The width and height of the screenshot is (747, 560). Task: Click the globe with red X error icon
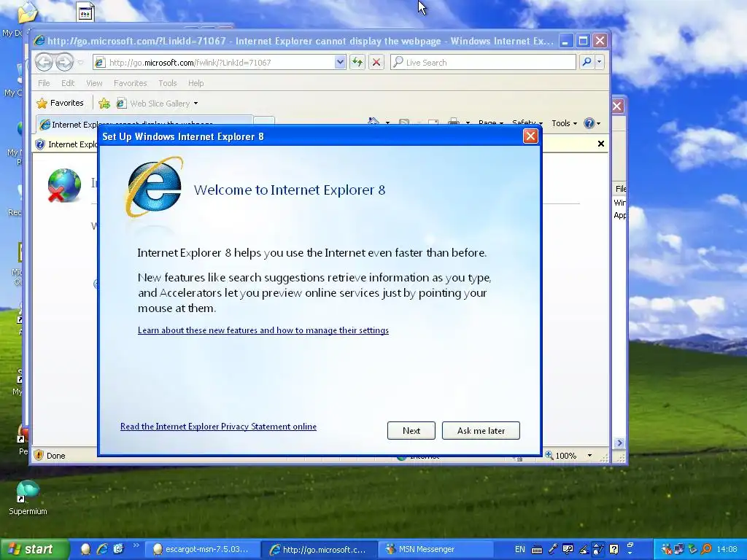pos(64,184)
